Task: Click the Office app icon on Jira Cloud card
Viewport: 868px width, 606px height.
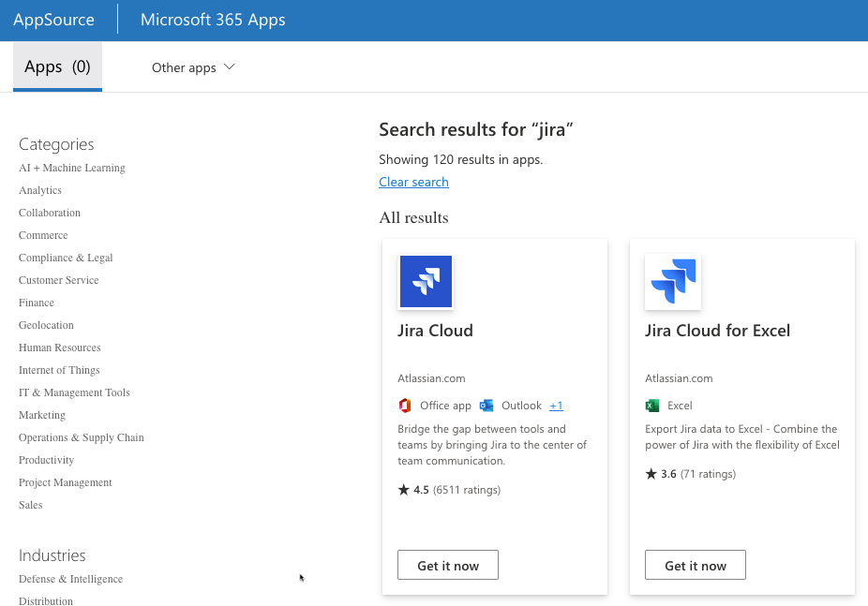Action: (405, 406)
